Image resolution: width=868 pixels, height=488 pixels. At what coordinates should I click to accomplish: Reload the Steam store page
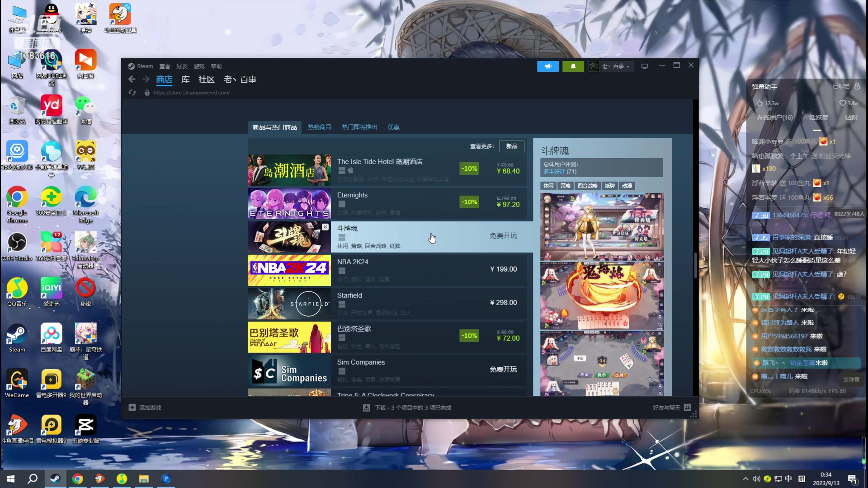[132, 93]
